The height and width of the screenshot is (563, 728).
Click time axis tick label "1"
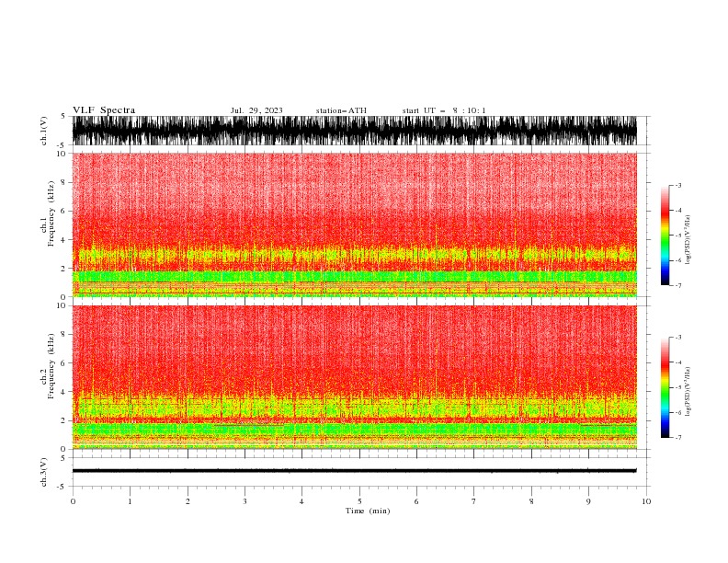pyautogui.click(x=130, y=501)
